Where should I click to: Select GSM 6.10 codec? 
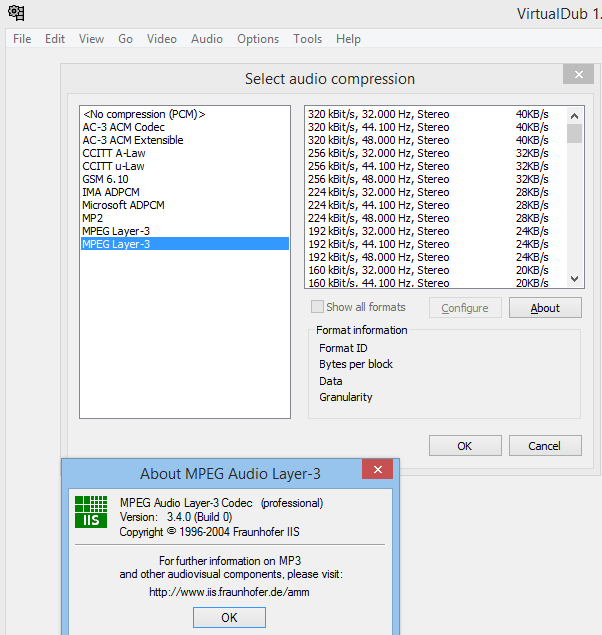tap(185, 179)
